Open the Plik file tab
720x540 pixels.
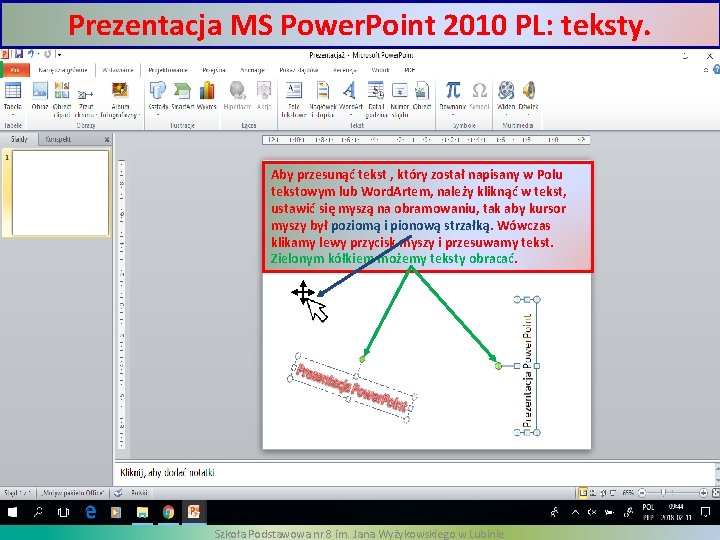[15, 70]
